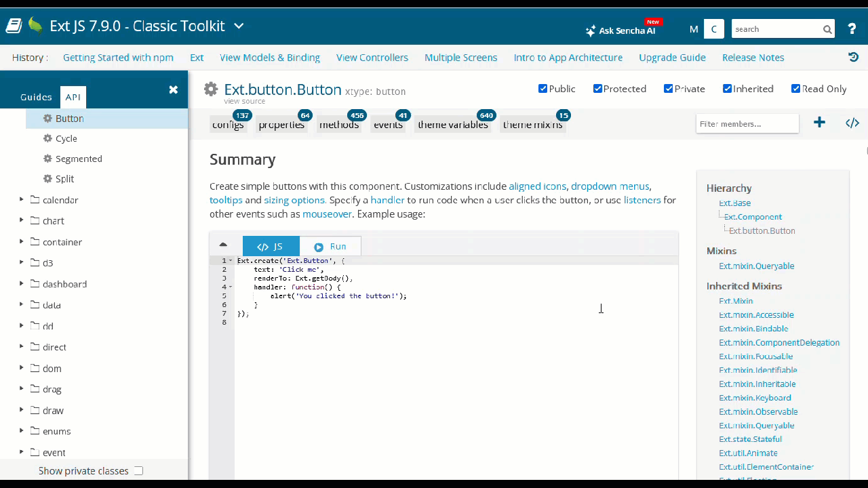The width and height of the screenshot is (868, 488).
Task: Open the configs members menu
Action: click(228, 125)
